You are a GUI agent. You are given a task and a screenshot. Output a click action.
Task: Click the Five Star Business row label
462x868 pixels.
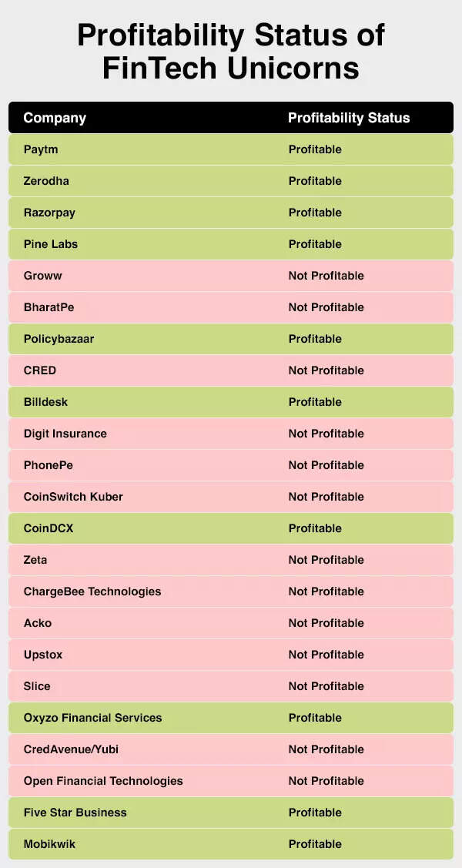[75, 813]
